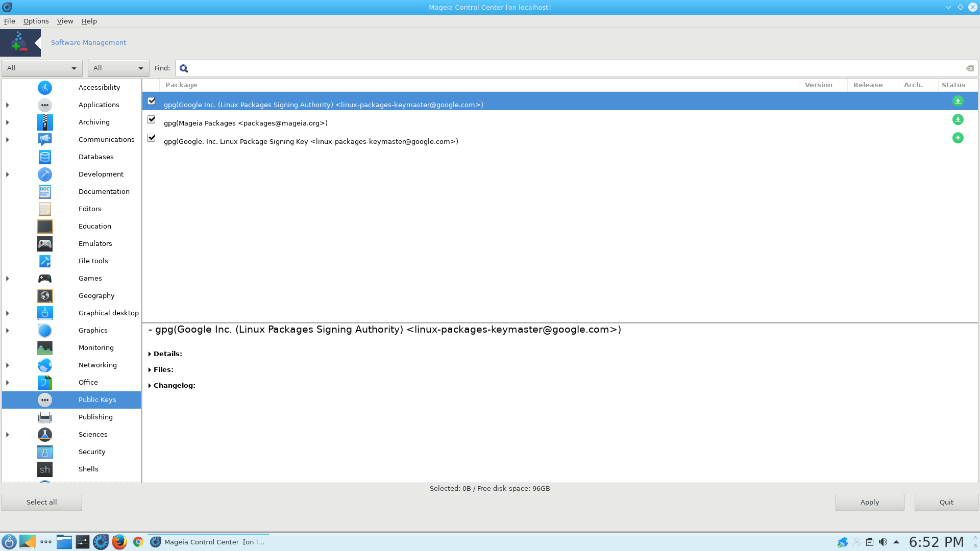The width and height of the screenshot is (980, 551).
Task: Click the Quit button
Action: (x=946, y=503)
